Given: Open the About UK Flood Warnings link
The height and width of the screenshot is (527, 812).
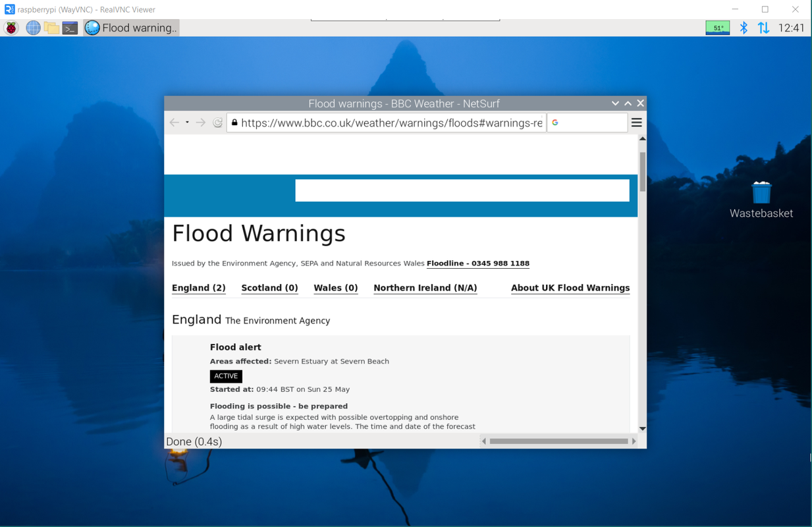Looking at the screenshot, I should coord(570,288).
